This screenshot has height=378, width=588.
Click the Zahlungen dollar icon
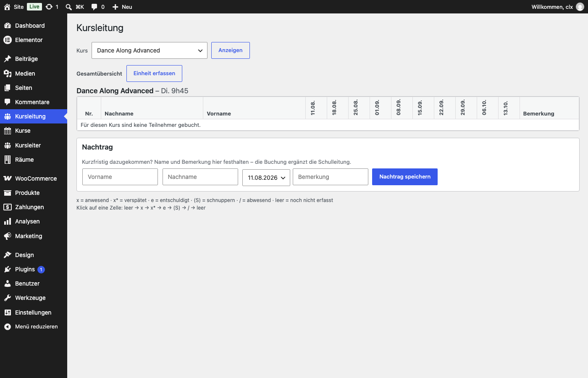pyautogui.click(x=8, y=207)
